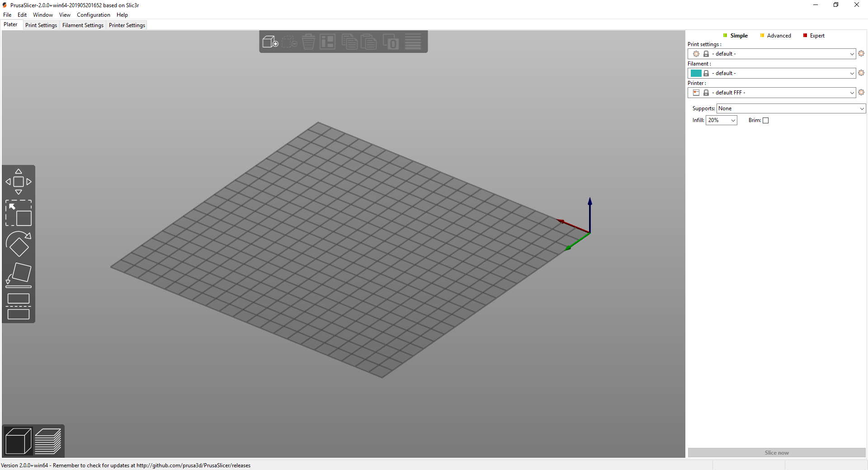Click the Delete all trash icon
868x470 pixels.
(308, 42)
